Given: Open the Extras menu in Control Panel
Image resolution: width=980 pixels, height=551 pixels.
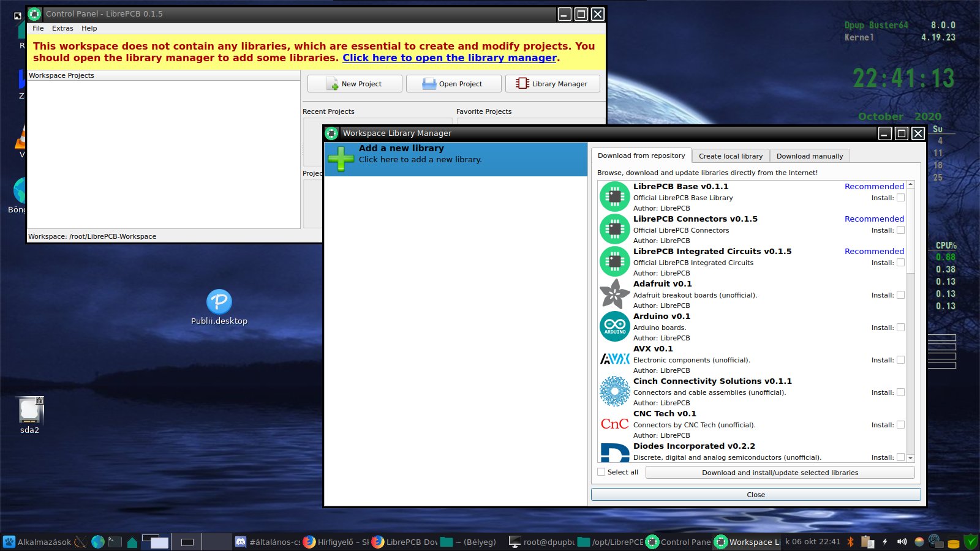Looking at the screenshot, I should pyautogui.click(x=62, y=28).
